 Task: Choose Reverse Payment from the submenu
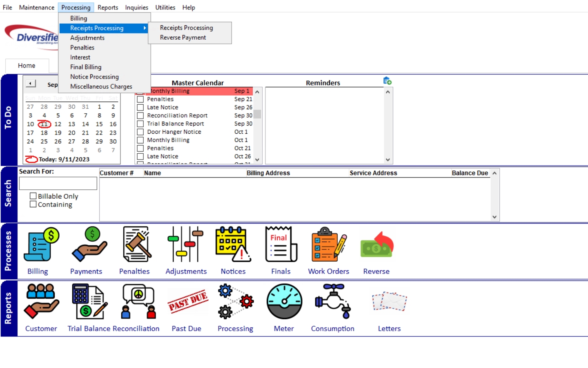coord(183,38)
